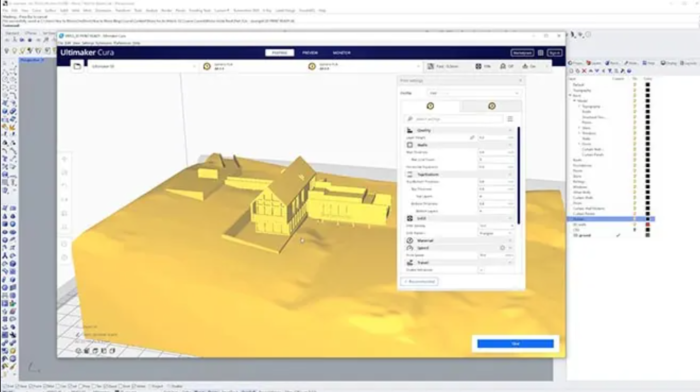Select PREPARE stage in Cura
This screenshot has height=392, width=700.
pyautogui.click(x=279, y=53)
